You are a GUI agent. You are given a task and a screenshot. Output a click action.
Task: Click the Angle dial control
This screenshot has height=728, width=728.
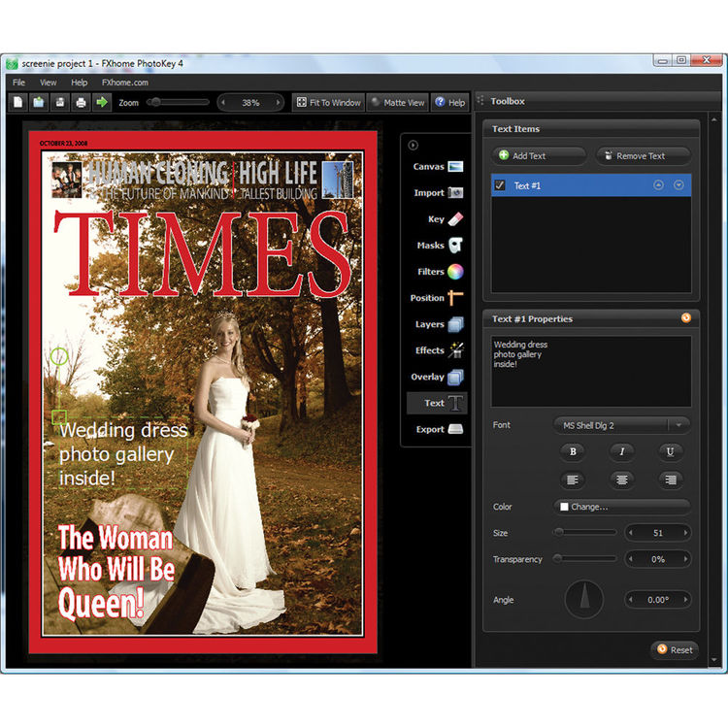(x=584, y=600)
